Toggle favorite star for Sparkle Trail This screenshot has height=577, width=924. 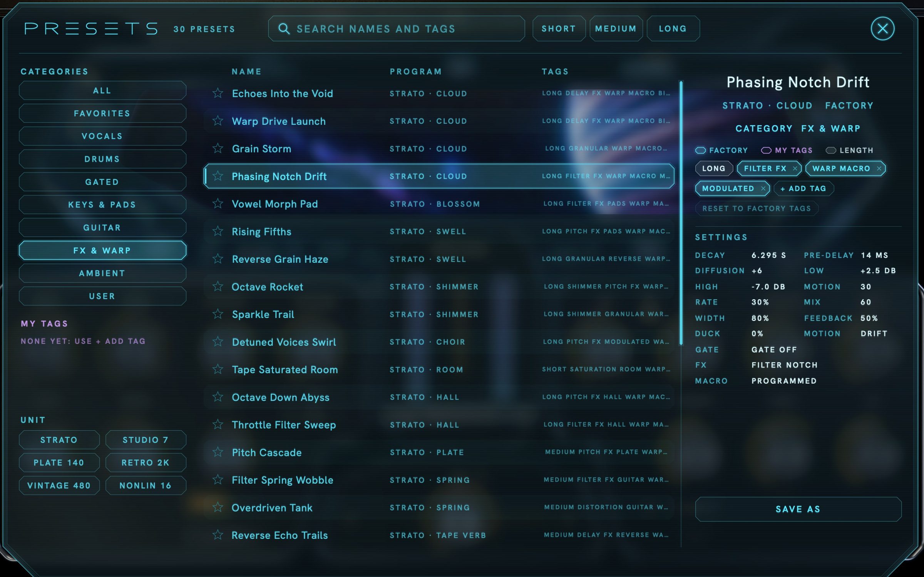click(x=218, y=314)
